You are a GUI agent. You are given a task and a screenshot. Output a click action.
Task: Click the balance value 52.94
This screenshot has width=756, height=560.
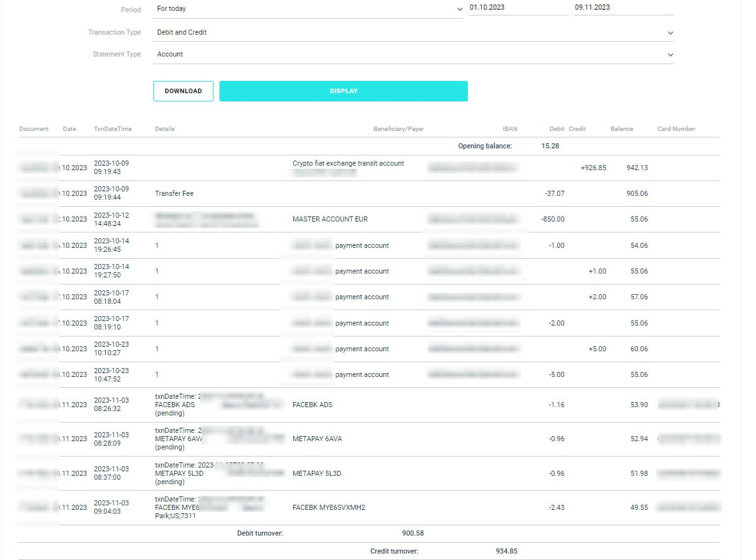639,439
